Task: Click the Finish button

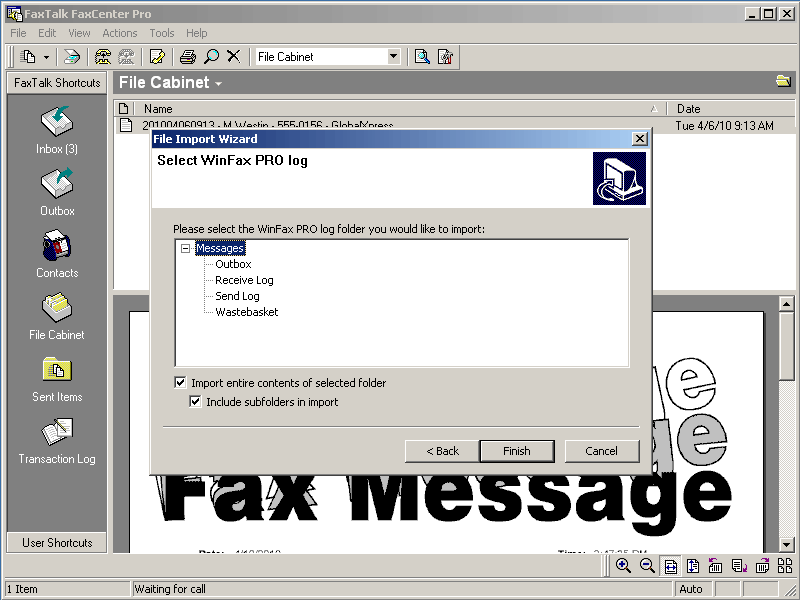Action: (517, 451)
